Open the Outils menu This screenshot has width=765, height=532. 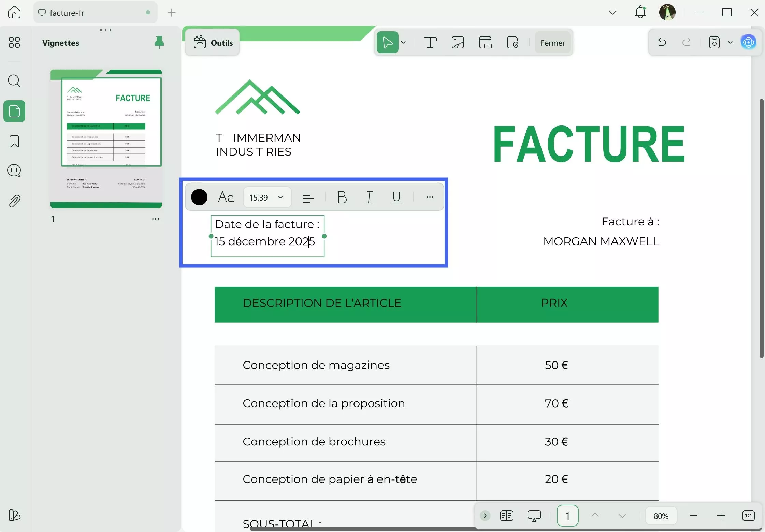tap(212, 42)
